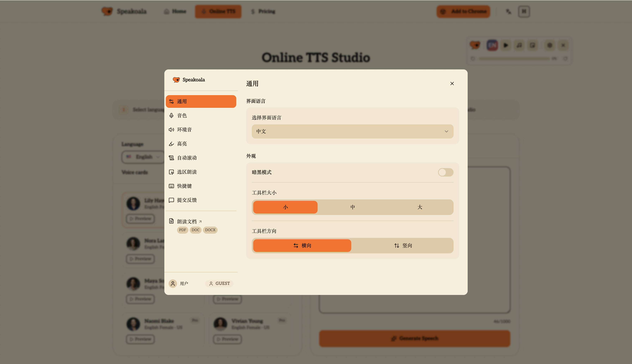The image size is (632, 364).
Task: Click the Speakoala koala logo in dialog
Action: (x=176, y=80)
